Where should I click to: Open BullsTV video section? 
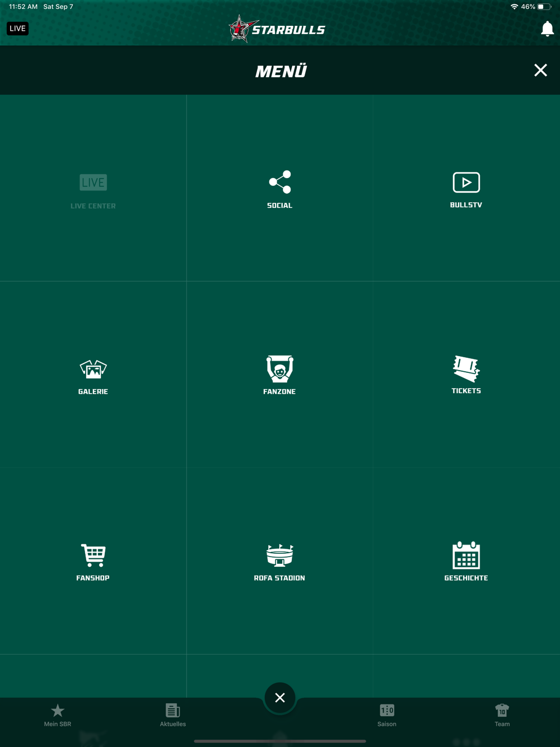[466, 188]
